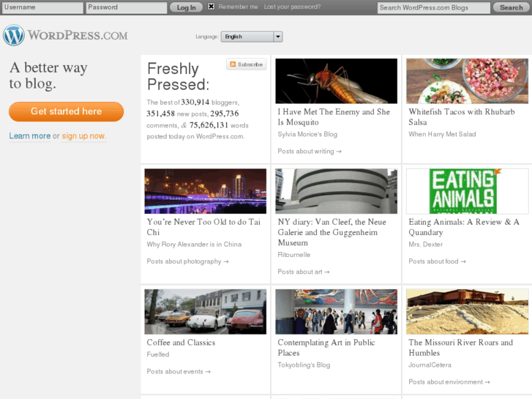The image size is (532, 399).
Task: Visit When Harry Met Salad blog
Action: click(442, 134)
